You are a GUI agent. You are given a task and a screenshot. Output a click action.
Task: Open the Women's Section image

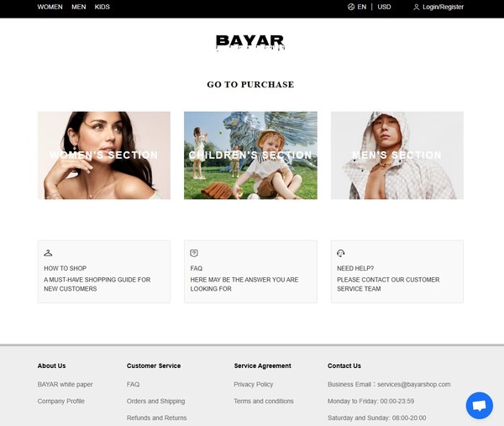tap(104, 155)
